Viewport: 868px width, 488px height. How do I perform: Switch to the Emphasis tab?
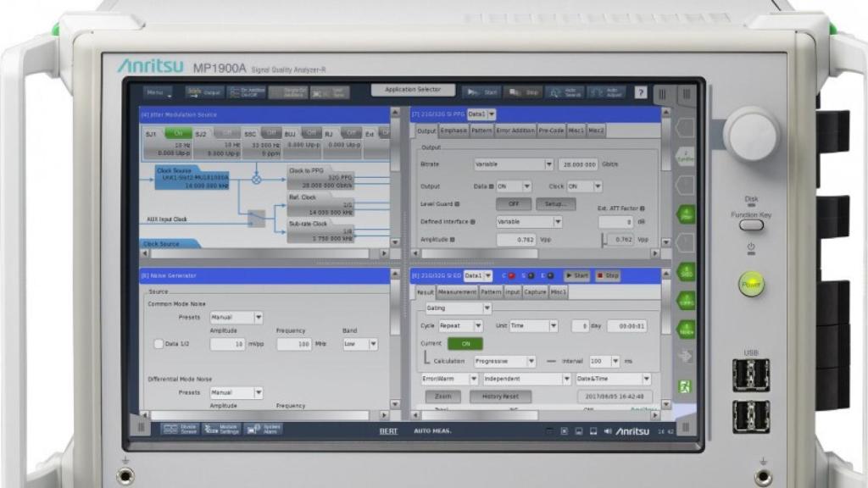[453, 130]
